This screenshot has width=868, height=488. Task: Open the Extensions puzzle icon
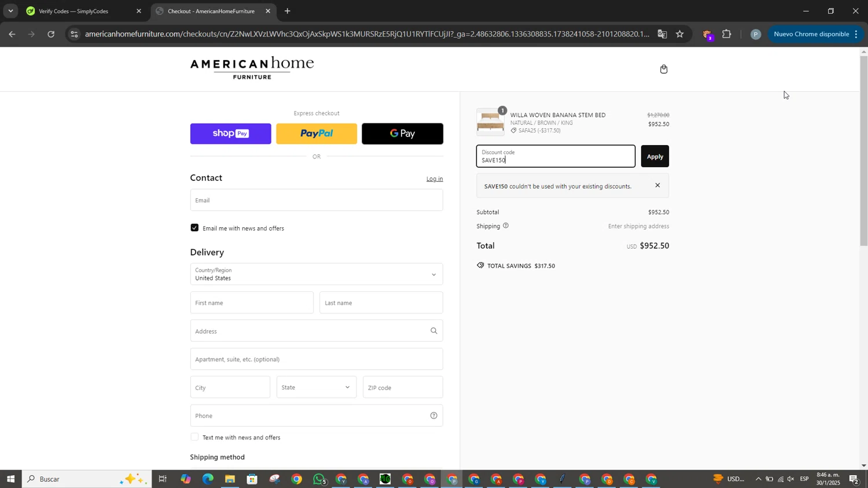727,34
